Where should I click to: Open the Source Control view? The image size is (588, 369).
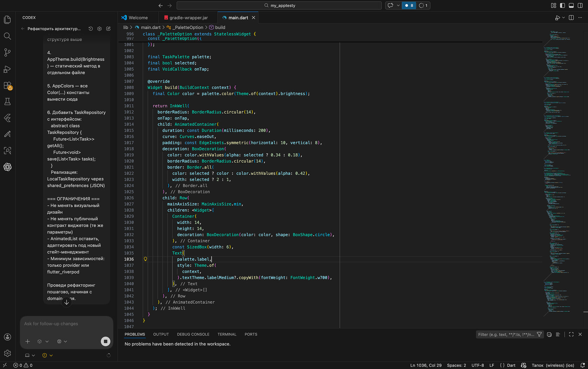(x=7, y=53)
